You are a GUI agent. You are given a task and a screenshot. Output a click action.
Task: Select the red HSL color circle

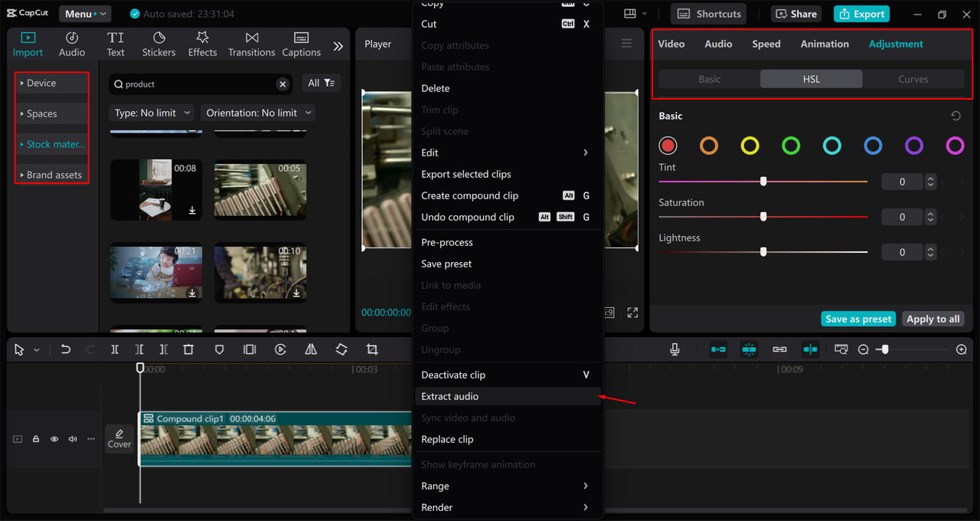coord(668,146)
